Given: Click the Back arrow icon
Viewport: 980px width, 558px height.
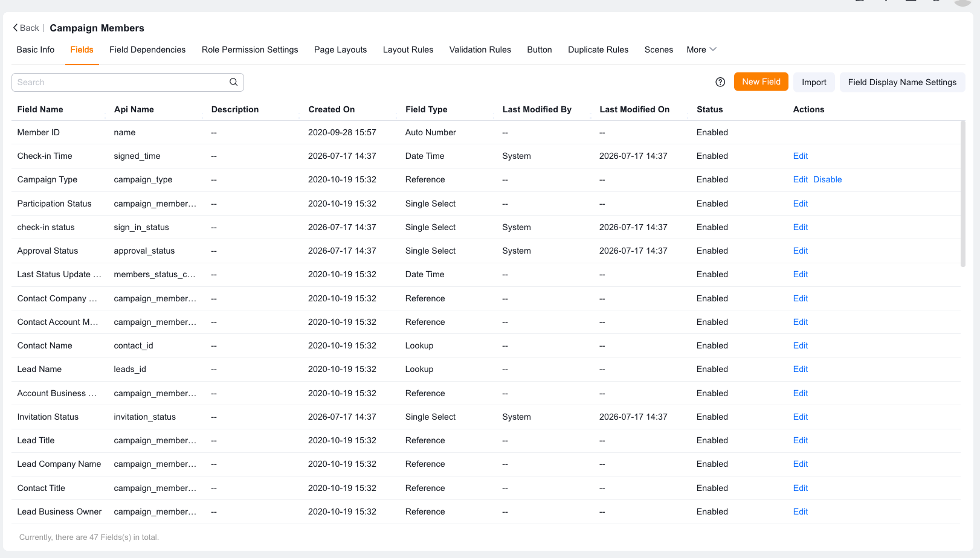Looking at the screenshot, I should pos(15,28).
